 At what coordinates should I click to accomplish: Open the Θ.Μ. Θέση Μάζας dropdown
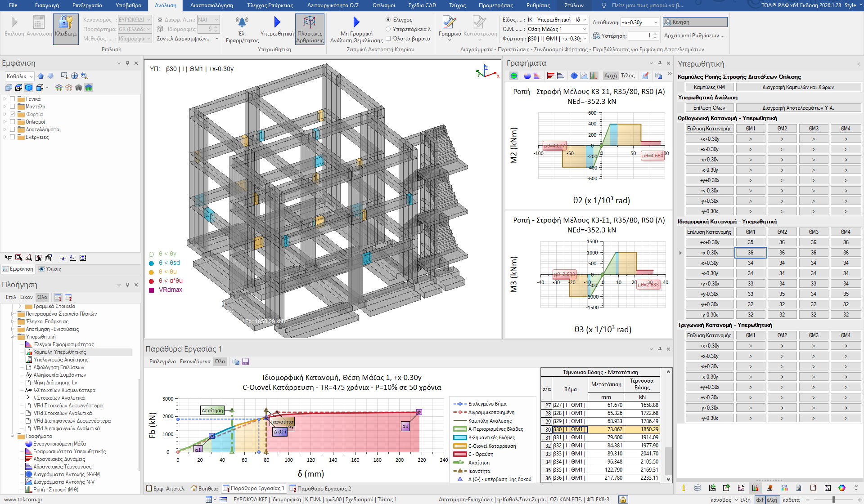(585, 29)
